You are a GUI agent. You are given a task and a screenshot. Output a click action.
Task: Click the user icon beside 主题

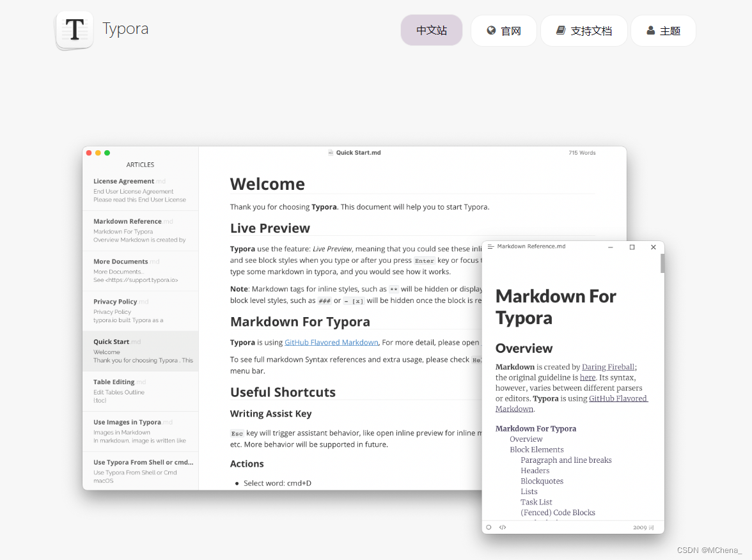click(651, 30)
